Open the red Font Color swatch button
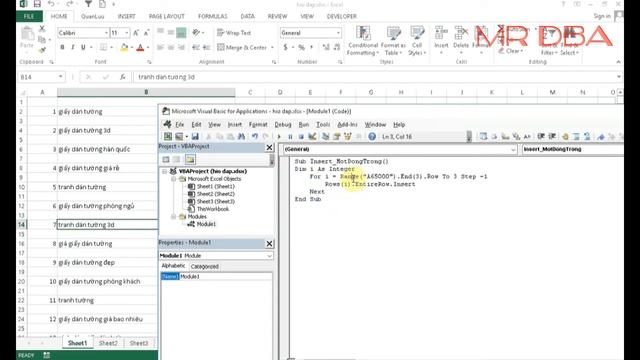The height and width of the screenshot is (360, 640). click(x=140, y=47)
